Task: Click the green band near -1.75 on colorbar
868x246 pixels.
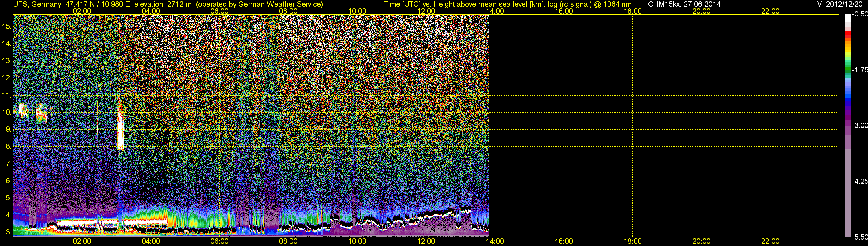Action: point(848,70)
